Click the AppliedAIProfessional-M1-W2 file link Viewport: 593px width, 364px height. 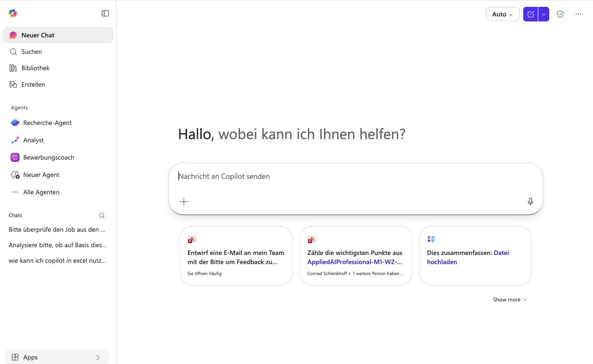355,262
